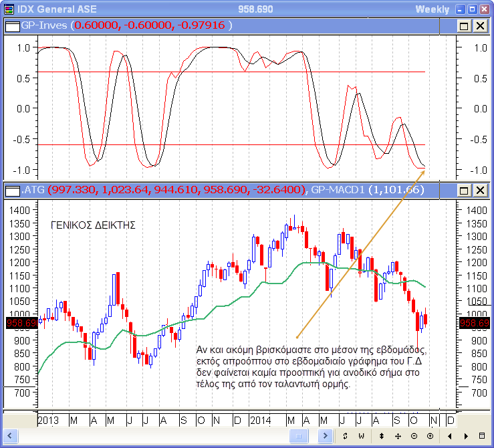Click the ΓΕΝΙΚΟΣ ΔΕΙΚΤΗΣ chart text label
The height and width of the screenshot is (448, 494).
(93, 225)
